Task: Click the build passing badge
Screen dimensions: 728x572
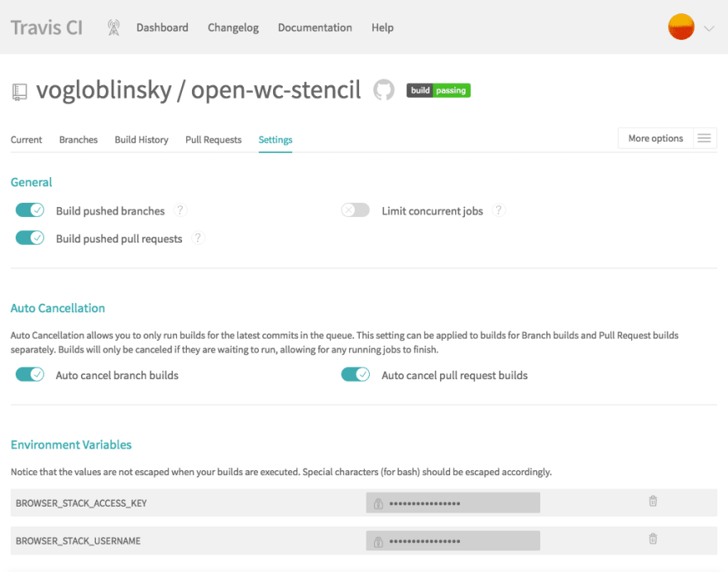Action: (438, 90)
